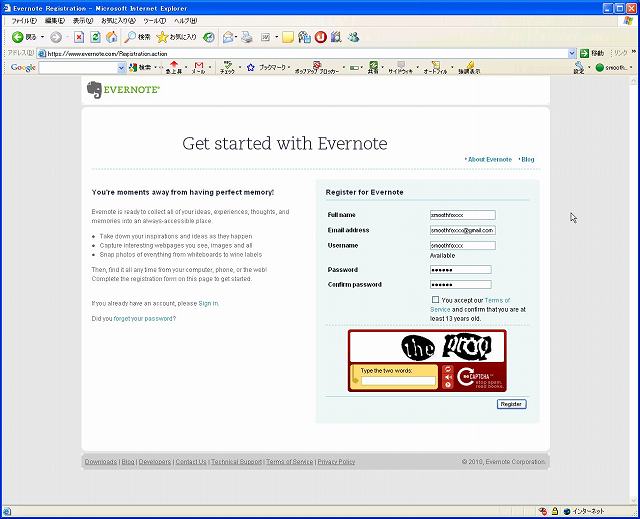Click the forgot your password link
Viewport: 640px width, 519px height.
(144, 319)
